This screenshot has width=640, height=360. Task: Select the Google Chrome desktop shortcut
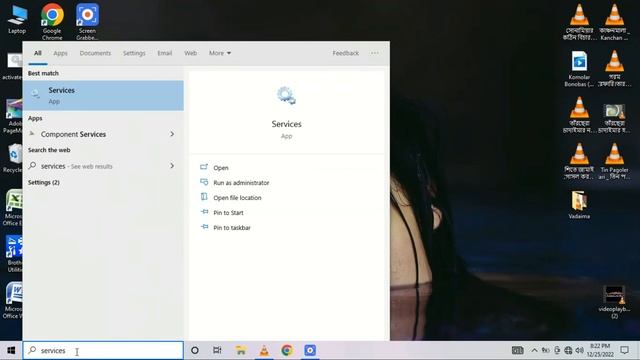[x=52, y=22]
